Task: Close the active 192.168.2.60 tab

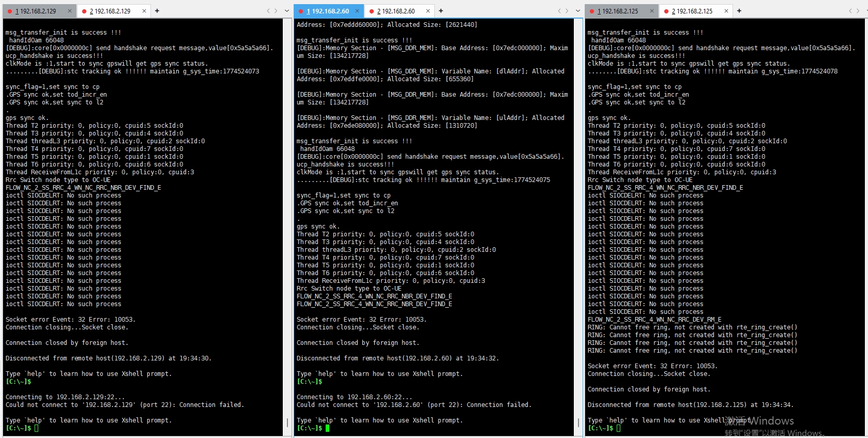Action: (357, 11)
